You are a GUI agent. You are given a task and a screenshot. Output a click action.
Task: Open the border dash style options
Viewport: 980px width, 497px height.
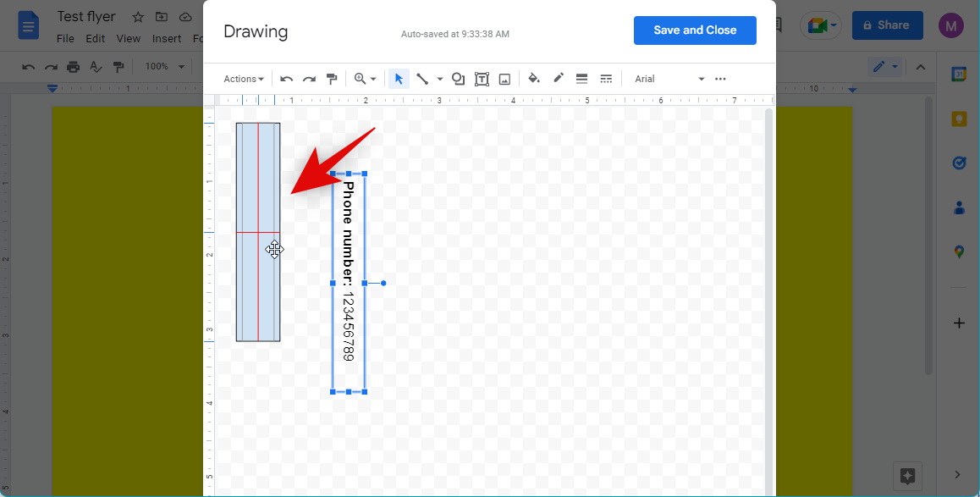click(x=606, y=79)
